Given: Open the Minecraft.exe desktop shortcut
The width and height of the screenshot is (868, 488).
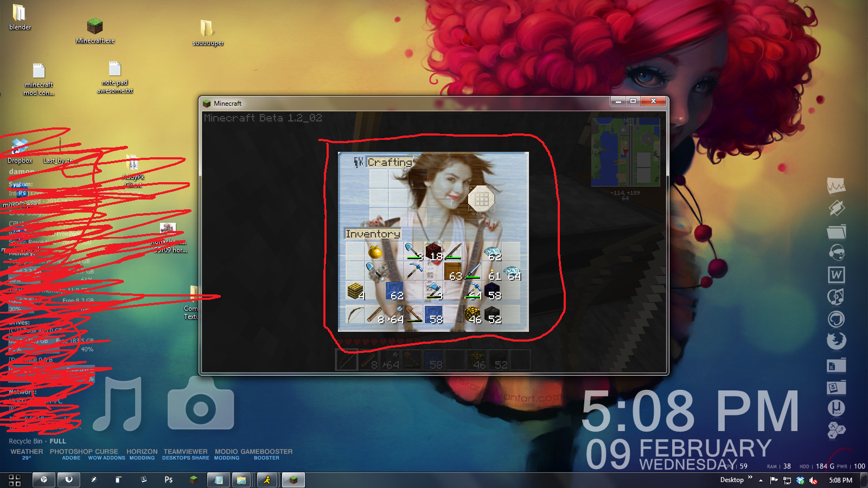Looking at the screenshot, I should tap(95, 31).
